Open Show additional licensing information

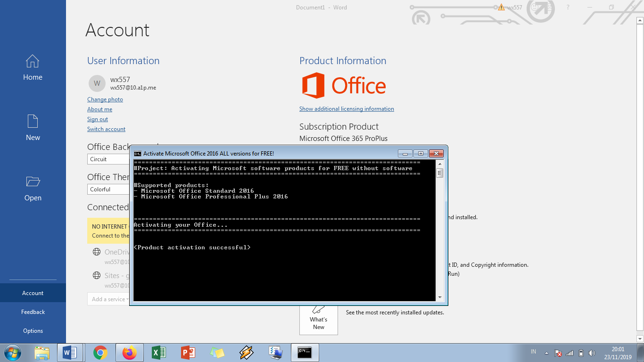click(347, 109)
